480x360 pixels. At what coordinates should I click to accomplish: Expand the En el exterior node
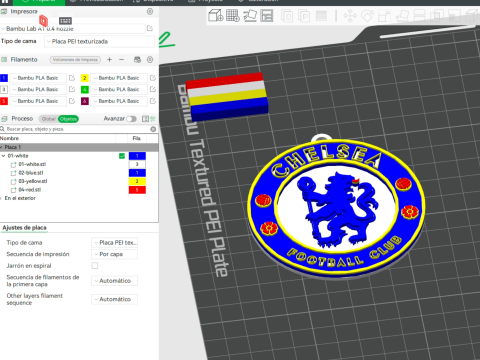[1, 198]
